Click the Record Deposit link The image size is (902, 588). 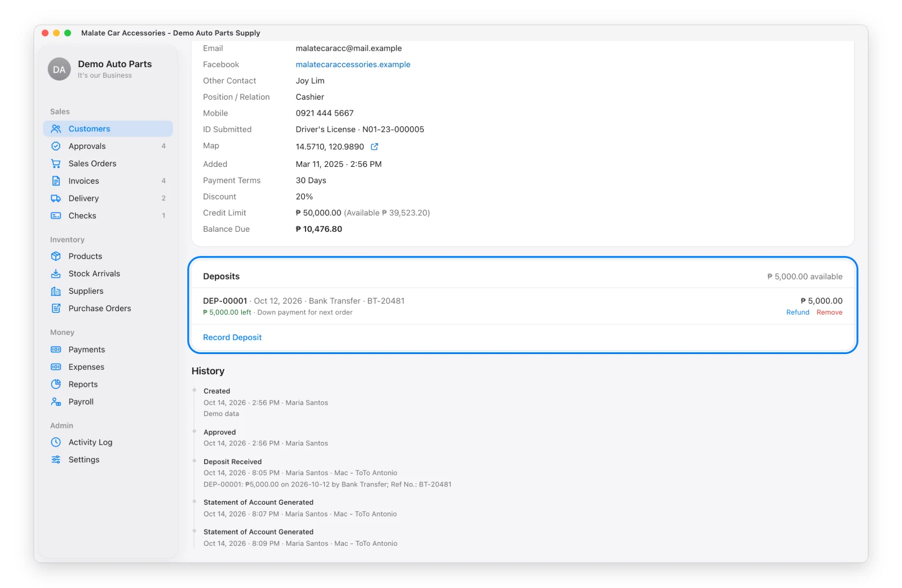coord(232,337)
